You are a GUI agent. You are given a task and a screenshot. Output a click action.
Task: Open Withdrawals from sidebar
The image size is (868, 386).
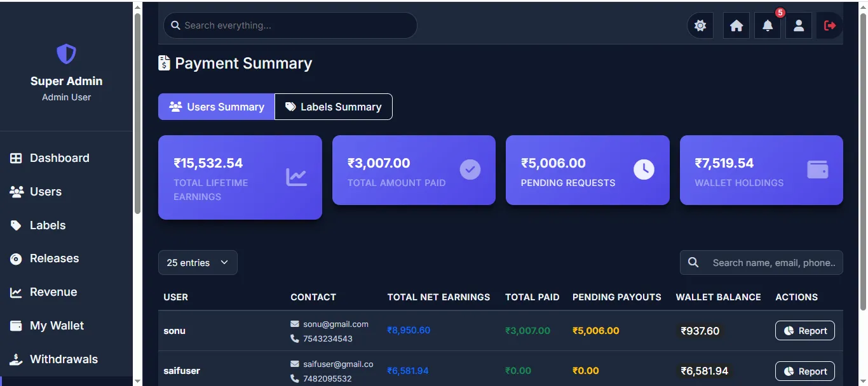pyautogui.click(x=66, y=359)
